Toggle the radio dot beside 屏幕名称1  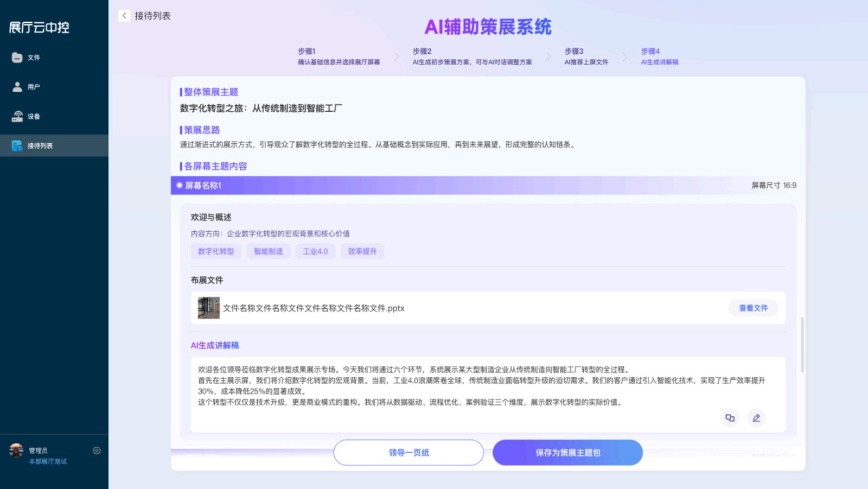click(180, 186)
